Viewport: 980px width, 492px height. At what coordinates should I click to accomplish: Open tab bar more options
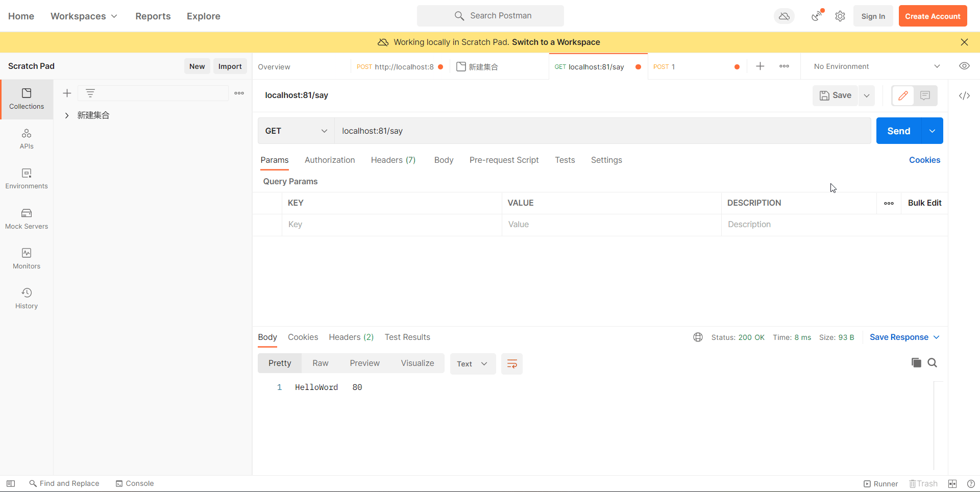785,66
